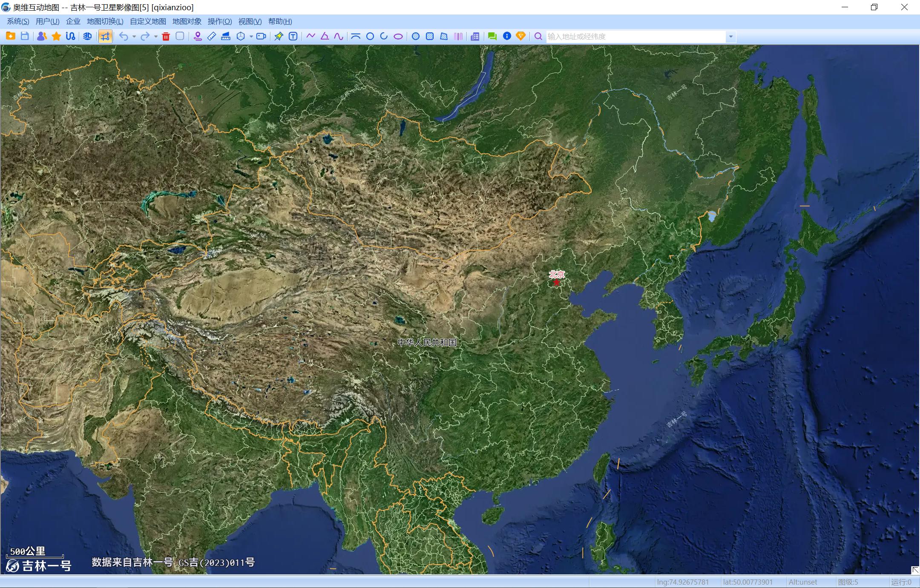
Task: Open the 地图切换(L) menu
Action: 105,21
